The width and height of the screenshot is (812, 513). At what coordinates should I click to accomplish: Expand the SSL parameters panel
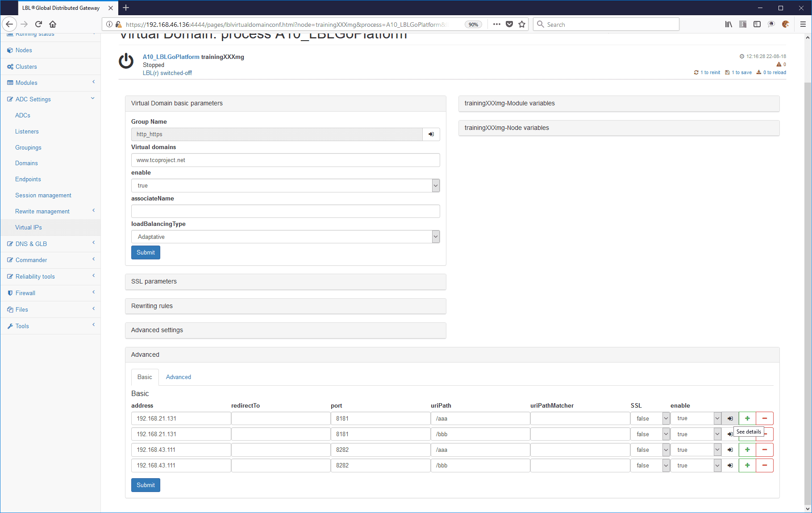click(x=285, y=281)
